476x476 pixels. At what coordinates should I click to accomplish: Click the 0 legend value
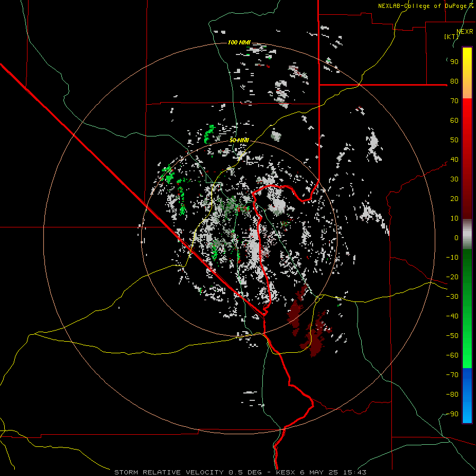click(456, 237)
